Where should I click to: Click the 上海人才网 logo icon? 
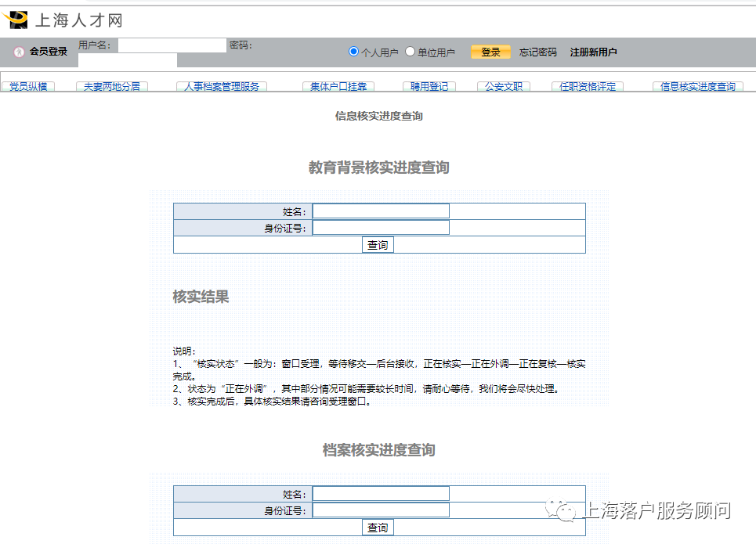16,20
